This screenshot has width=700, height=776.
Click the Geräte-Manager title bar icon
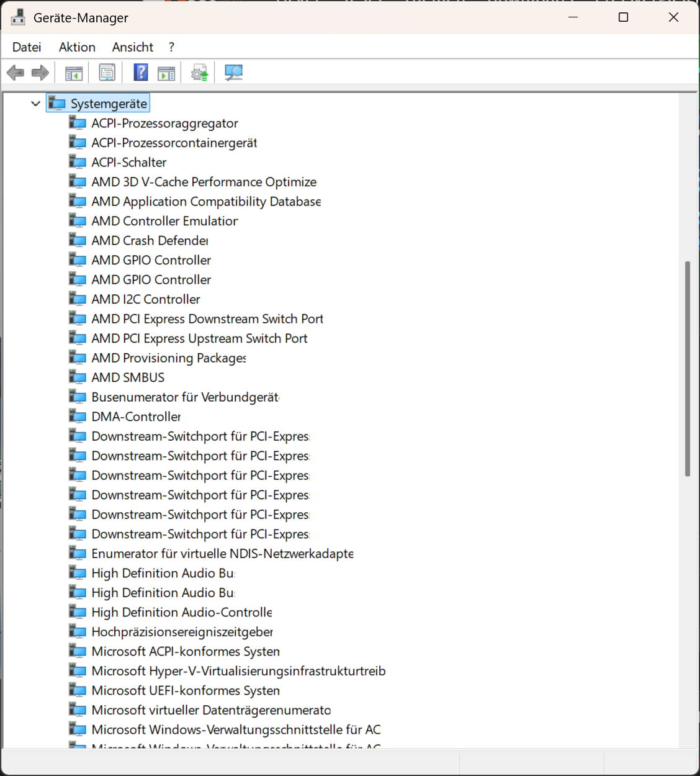pos(18,17)
